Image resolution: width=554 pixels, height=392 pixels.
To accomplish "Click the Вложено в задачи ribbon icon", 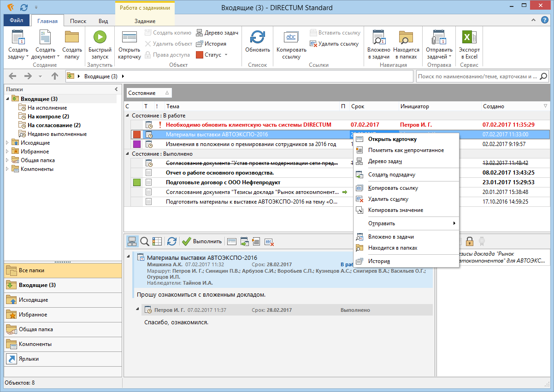I will tap(378, 37).
